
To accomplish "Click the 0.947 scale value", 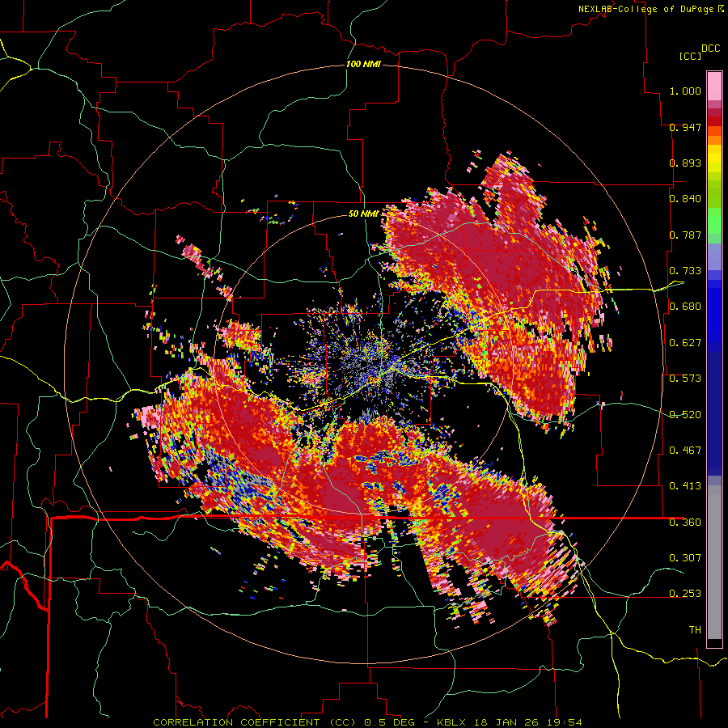I will (x=685, y=127).
